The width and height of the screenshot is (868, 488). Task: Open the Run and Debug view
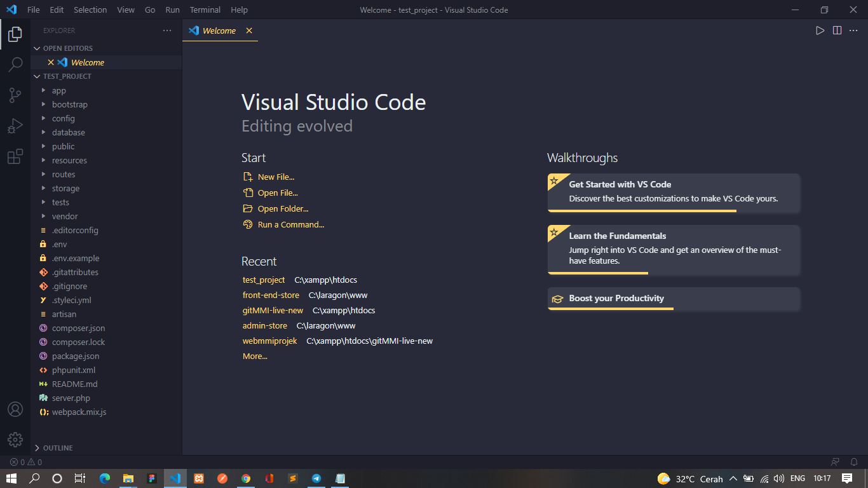click(15, 126)
